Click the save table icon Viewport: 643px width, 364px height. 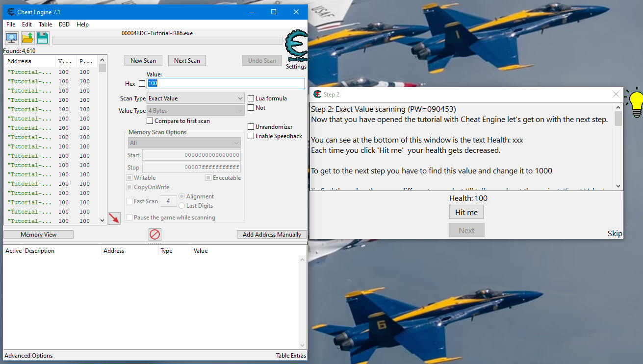point(42,38)
